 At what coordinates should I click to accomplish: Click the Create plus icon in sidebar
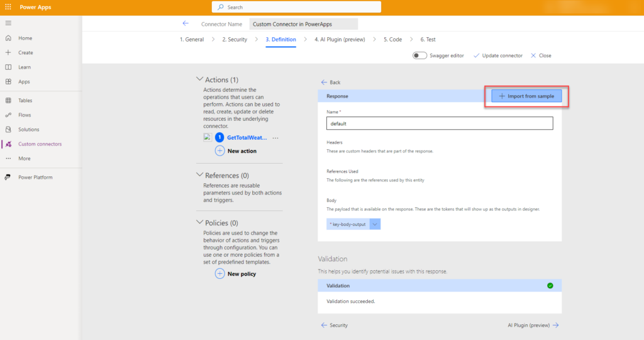8,53
